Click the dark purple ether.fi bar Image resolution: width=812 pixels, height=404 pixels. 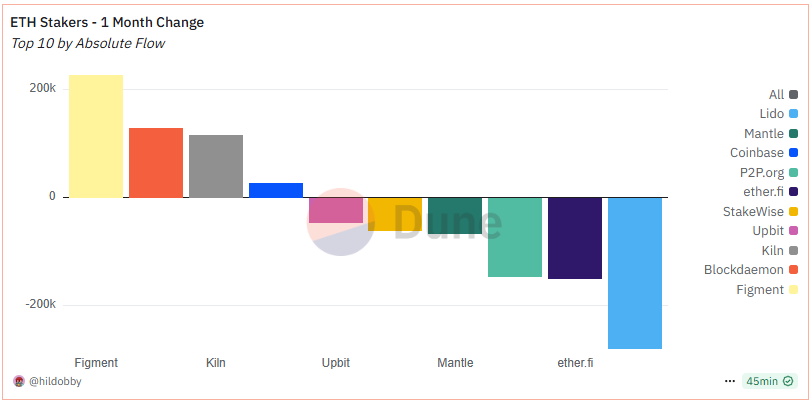[575, 238]
